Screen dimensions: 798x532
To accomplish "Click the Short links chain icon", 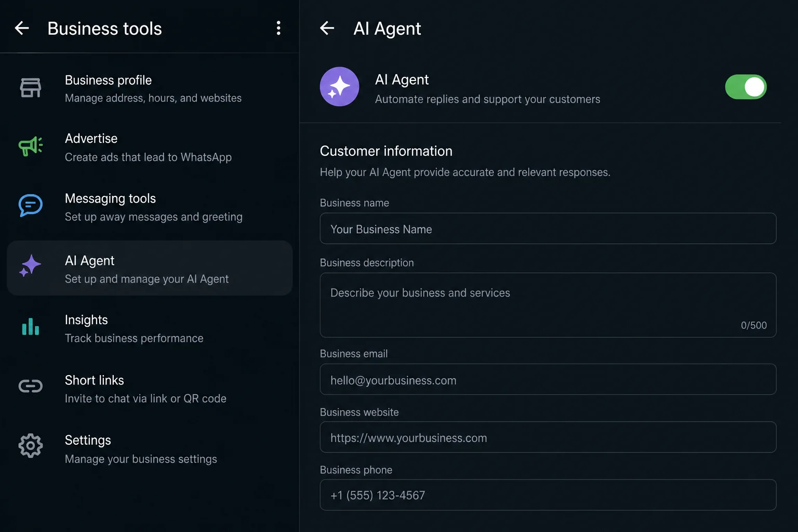I will (31, 386).
